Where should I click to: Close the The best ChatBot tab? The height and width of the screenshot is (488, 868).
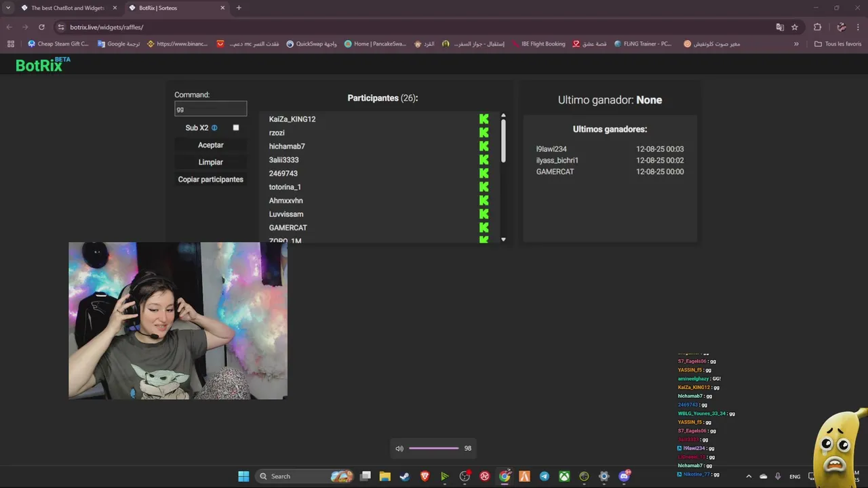tap(115, 8)
